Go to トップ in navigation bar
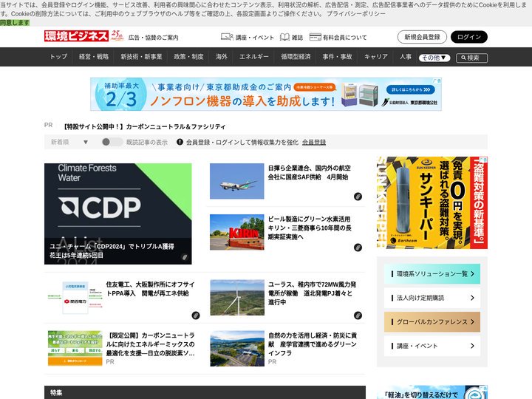Screen dimensions: 532x399 58,57
